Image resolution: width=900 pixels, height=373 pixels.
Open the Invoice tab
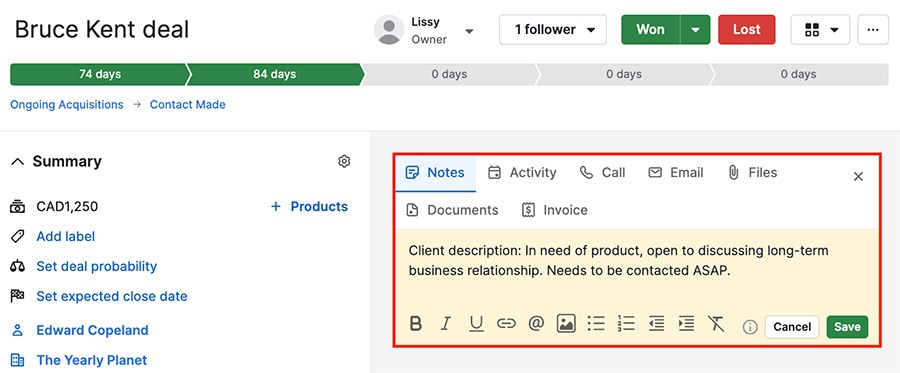pyautogui.click(x=554, y=210)
